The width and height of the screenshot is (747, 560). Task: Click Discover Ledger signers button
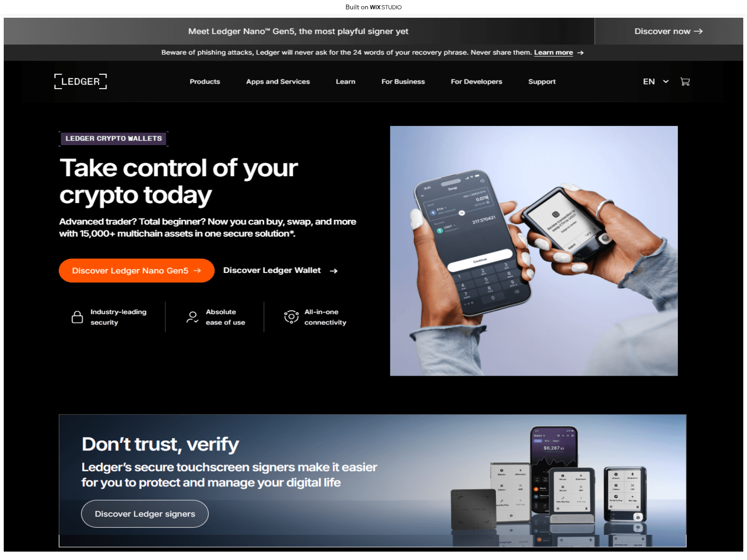pos(145,514)
